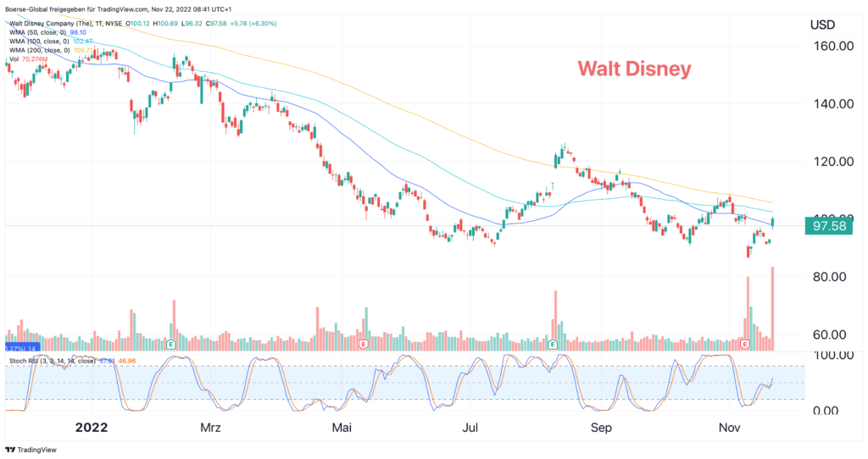Screen dimensions: 868x459
Task: Click the Stoch RSI 0.00 axis label
Action: click(x=825, y=411)
